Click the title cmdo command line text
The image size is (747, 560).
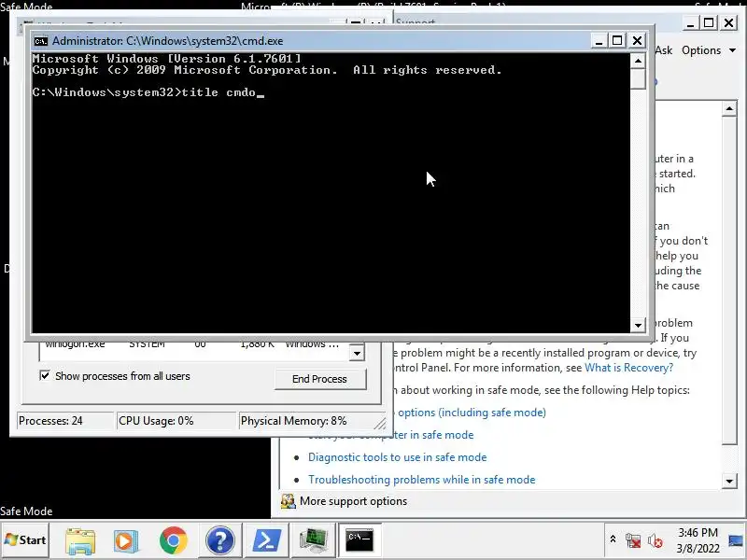(218, 92)
